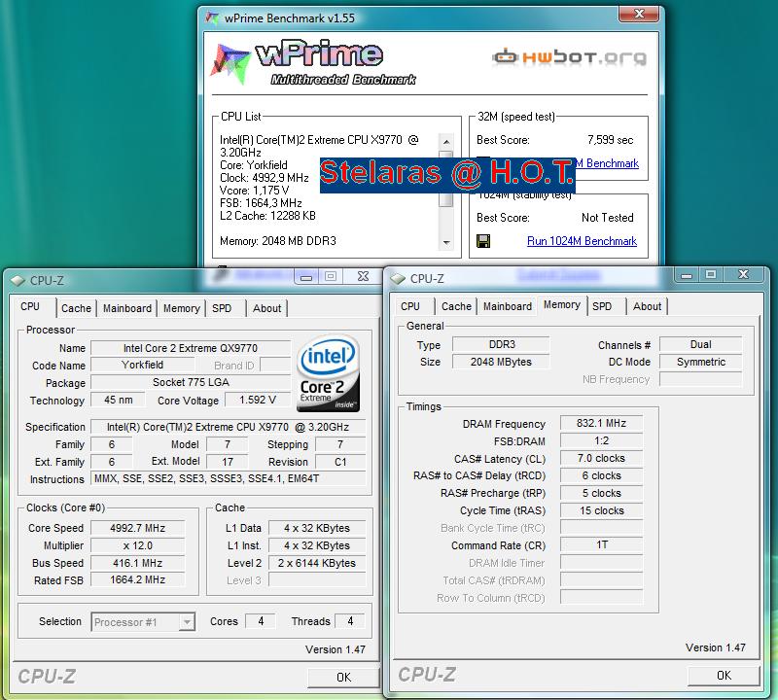Open the Mainboard tab in the CPU-Z Memory-timings window
The width and height of the screenshot is (778, 700).
point(508,306)
